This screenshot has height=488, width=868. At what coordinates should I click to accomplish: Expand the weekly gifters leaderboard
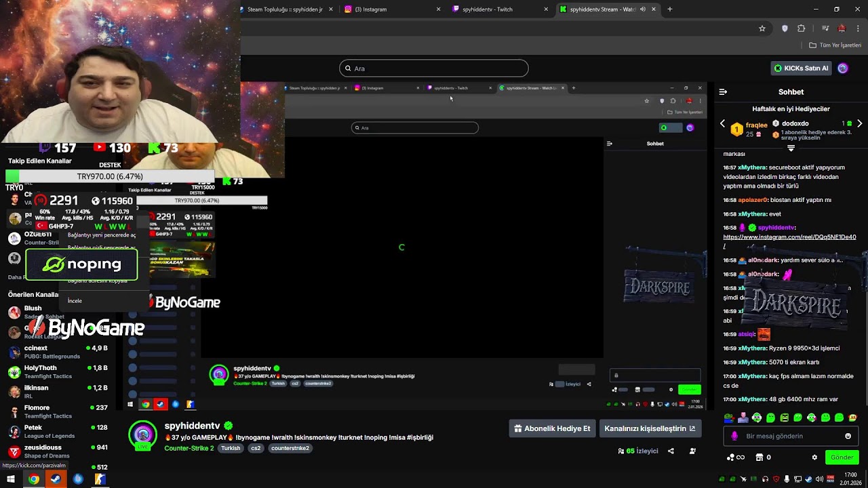[x=791, y=147]
